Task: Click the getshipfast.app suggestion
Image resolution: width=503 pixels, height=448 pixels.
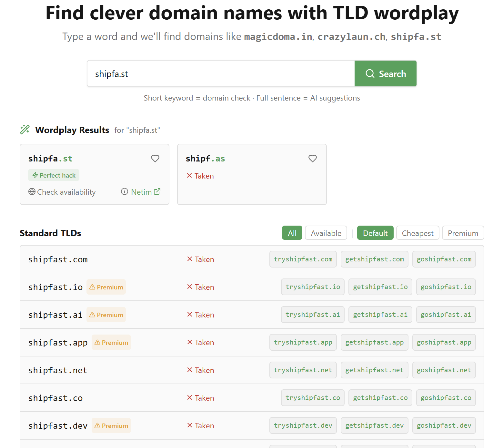Action: 375,342
